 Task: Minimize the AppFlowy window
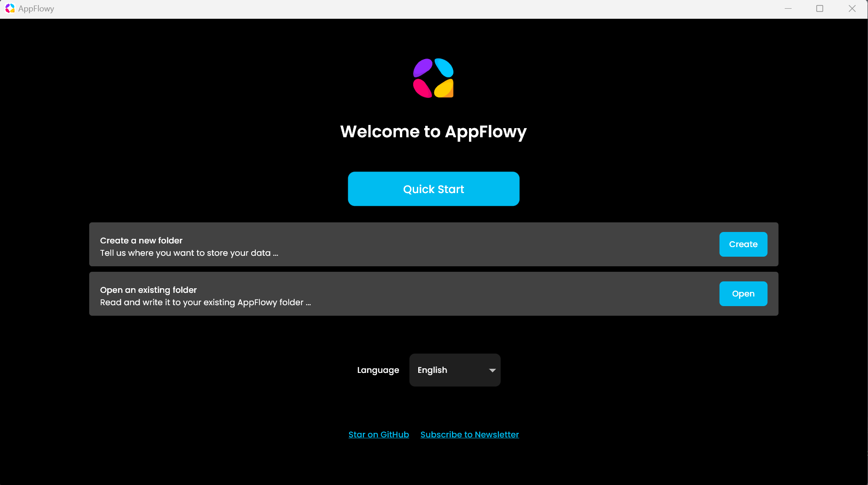point(788,8)
